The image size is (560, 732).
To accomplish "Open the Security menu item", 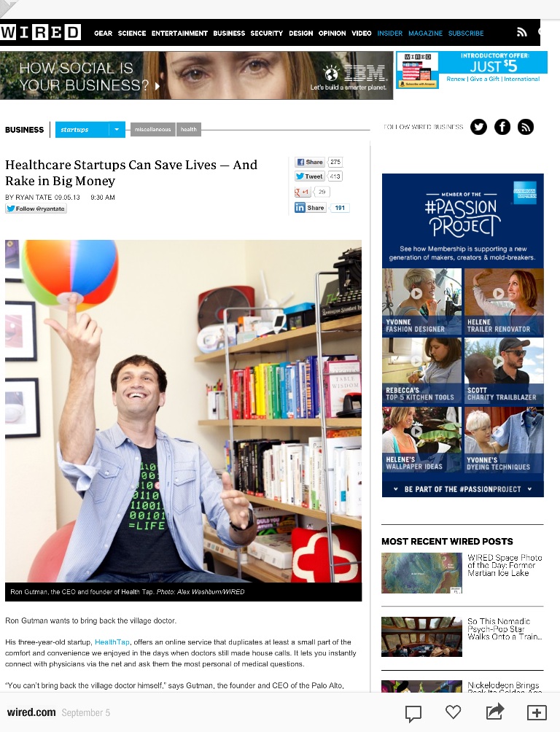I will [266, 33].
